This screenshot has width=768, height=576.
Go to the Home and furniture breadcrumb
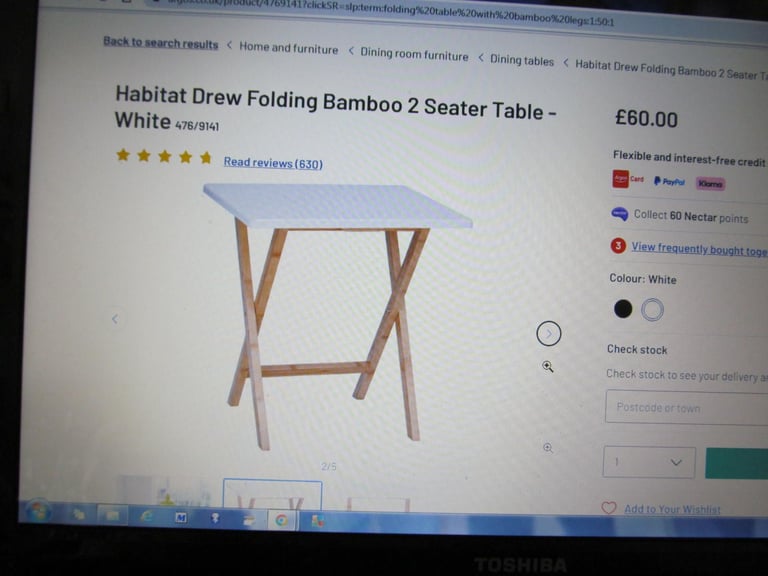pyautogui.click(x=288, y=48)
